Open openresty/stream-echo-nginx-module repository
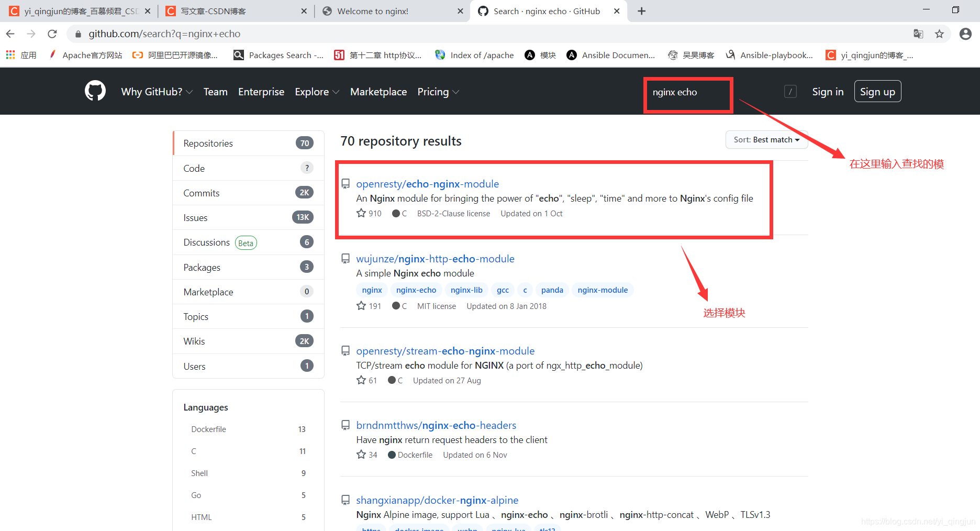 click(x=446, y=351)
